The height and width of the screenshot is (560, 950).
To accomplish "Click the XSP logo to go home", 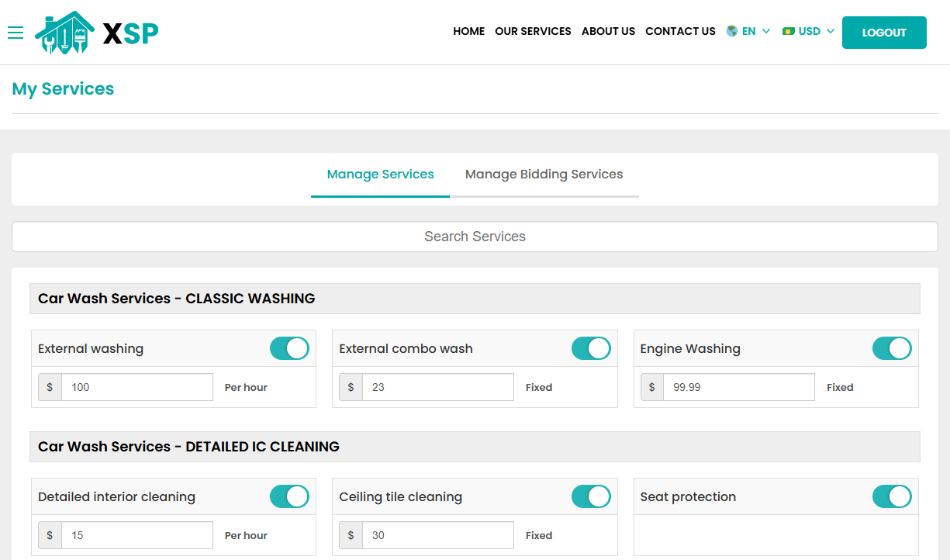I will [95, 32].
